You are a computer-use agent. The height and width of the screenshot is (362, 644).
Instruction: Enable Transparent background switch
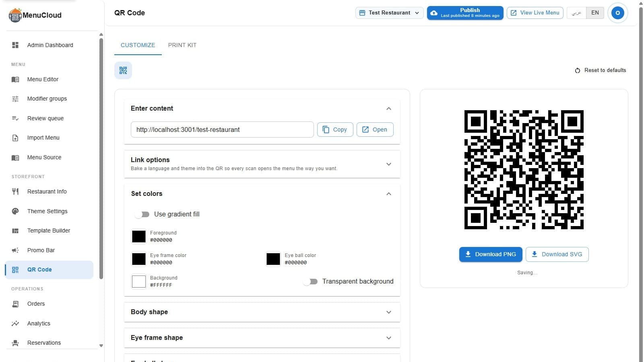click(310, 282)
